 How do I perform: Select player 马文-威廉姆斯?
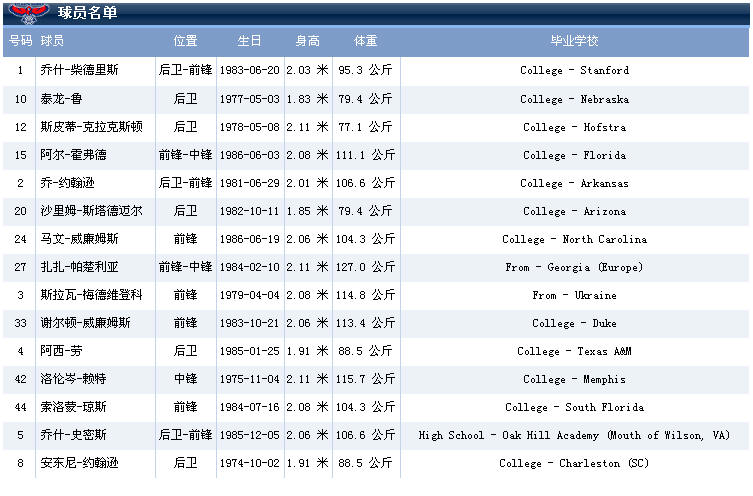pos(79,239)
